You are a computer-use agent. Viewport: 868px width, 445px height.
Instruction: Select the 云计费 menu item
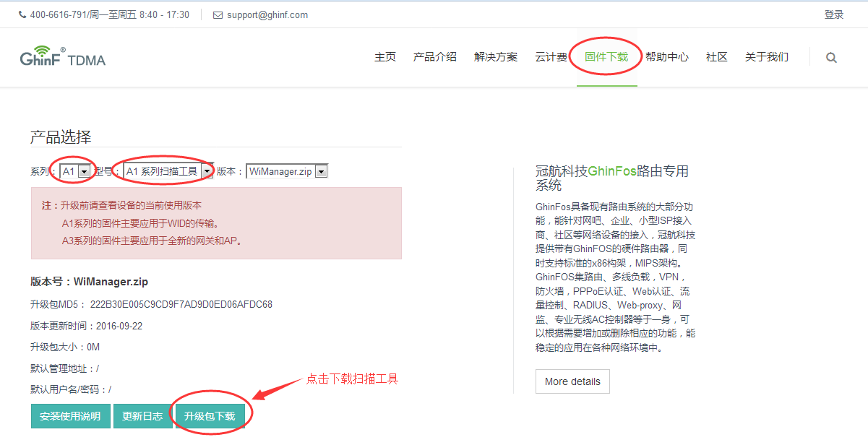[551, 57]
